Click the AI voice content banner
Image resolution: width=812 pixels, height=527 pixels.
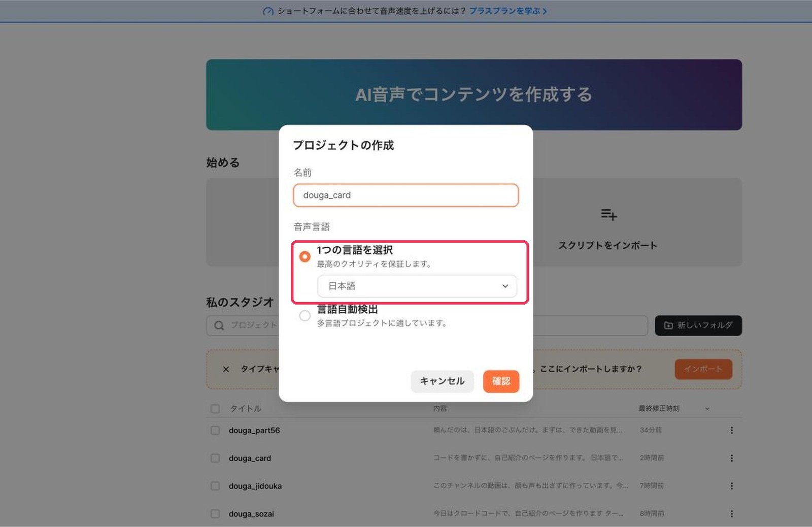[474, 95]
